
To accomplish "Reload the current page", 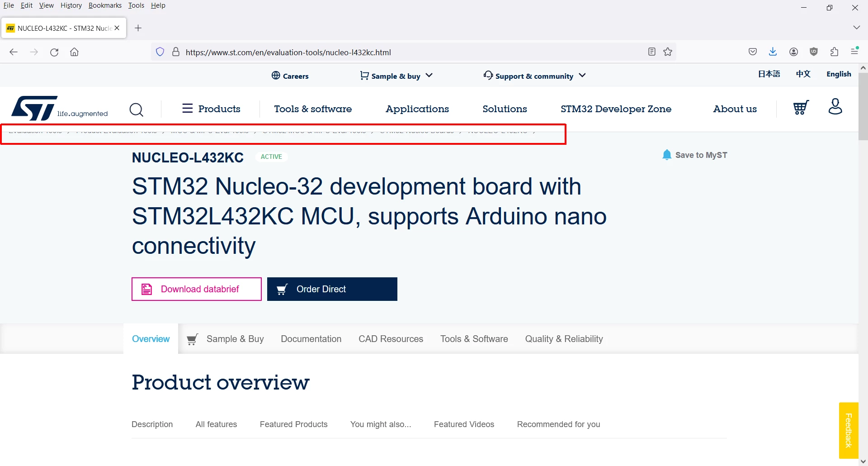I will pyautogui.click(x=54, y=52).
